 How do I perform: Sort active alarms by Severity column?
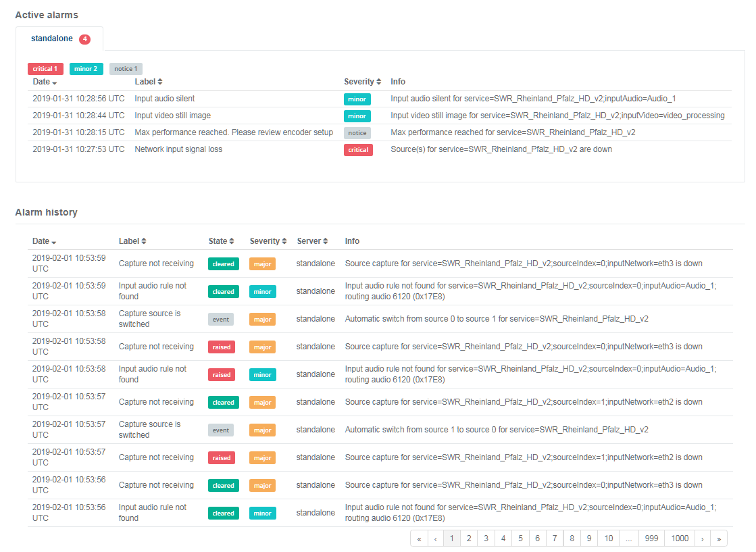pos(363,82)
